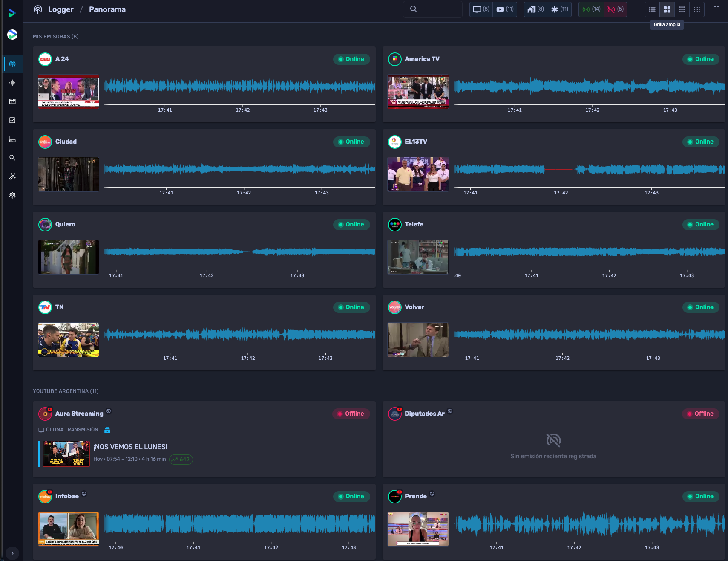Open the A24 video thumbnail
728x561 pixels.
pyautogui.click(x=69, y=92)
